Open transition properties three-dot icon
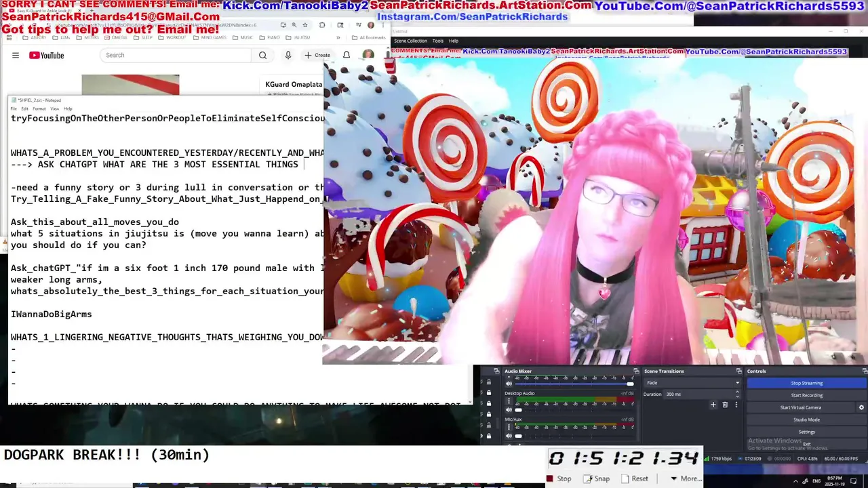 [736, 405]
